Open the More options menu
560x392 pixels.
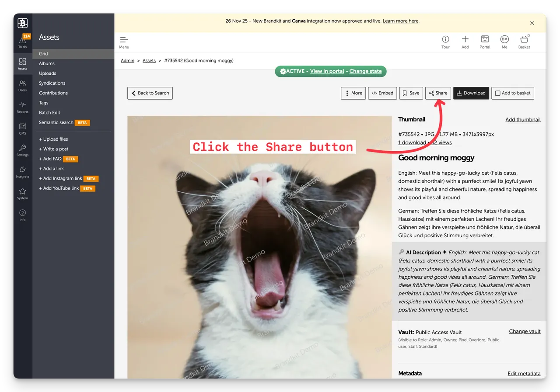[x=353, y=93]
